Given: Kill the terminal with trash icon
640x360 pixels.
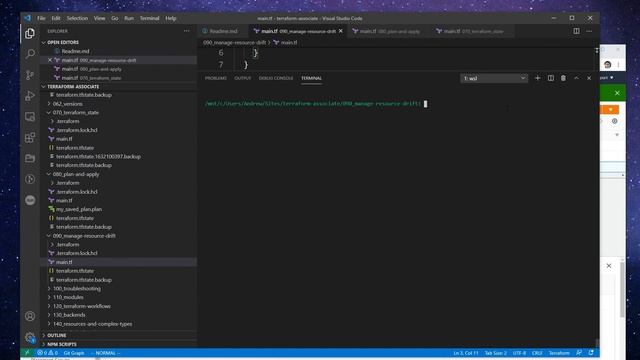Looking at the screenshot, I should [563, 78].
